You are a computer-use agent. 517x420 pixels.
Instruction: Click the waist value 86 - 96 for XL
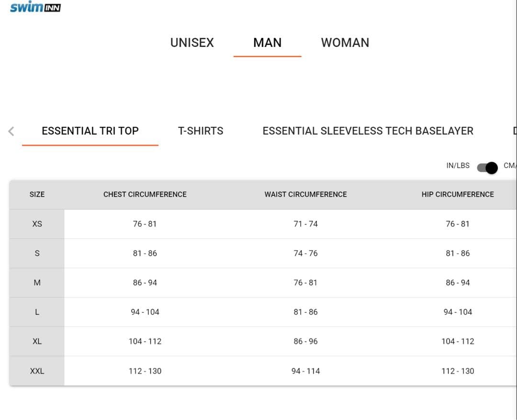pos(306,341)
